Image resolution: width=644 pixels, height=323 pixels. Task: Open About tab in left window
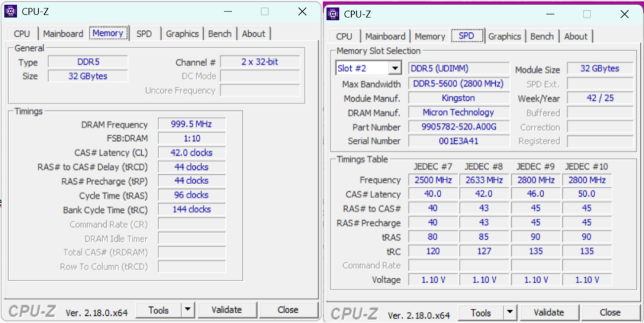coord(253,33)
